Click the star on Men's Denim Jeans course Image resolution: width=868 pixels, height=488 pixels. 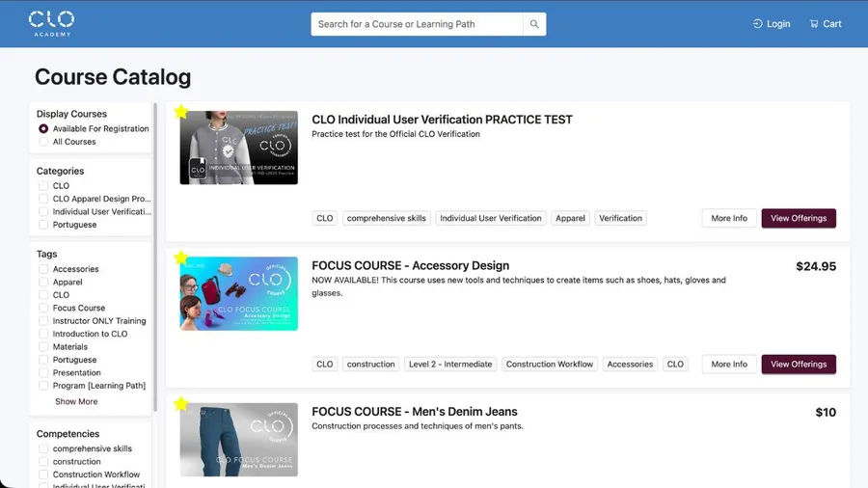tap(181, 404)
